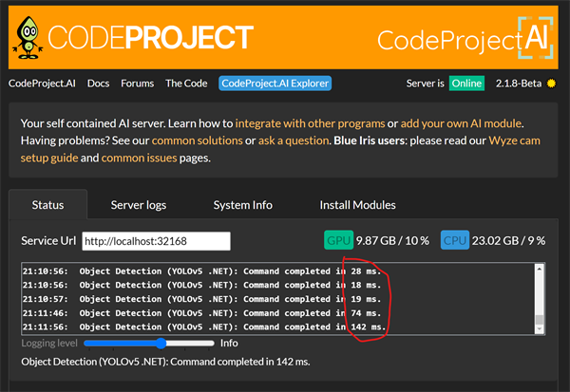Select the 21:10:56 log line with 28 ms
This screenshot has width=570, height=392.
pos(201,271)
